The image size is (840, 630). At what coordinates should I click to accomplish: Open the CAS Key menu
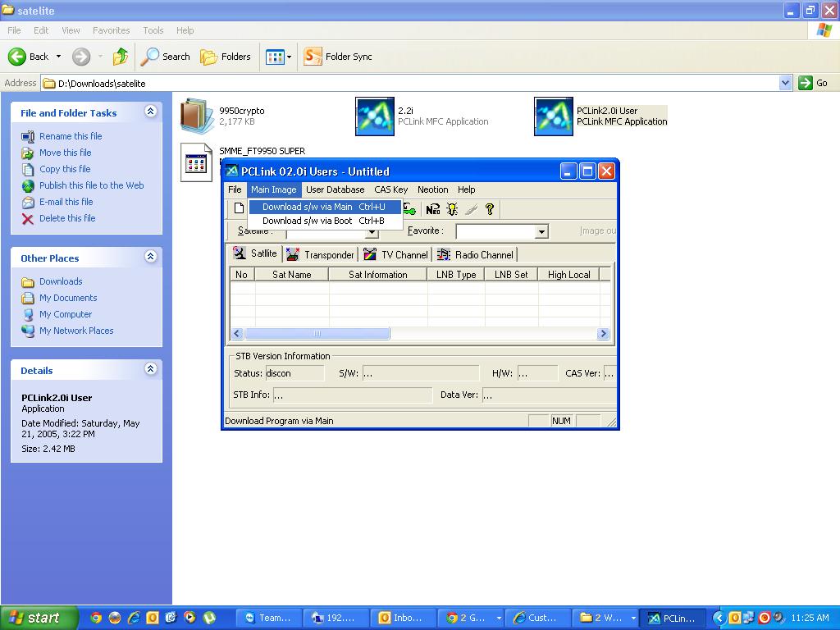click(391, 189)
